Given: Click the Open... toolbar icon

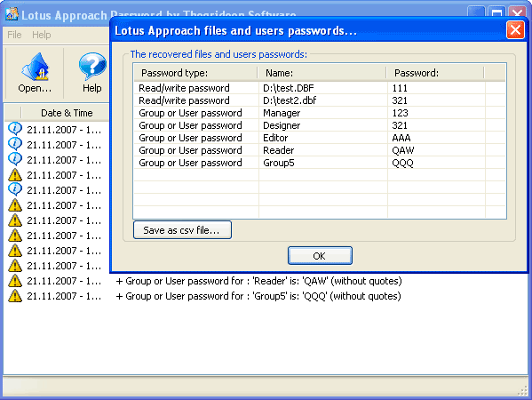Looking at the screenshot, I should click(x=35, y=67).
